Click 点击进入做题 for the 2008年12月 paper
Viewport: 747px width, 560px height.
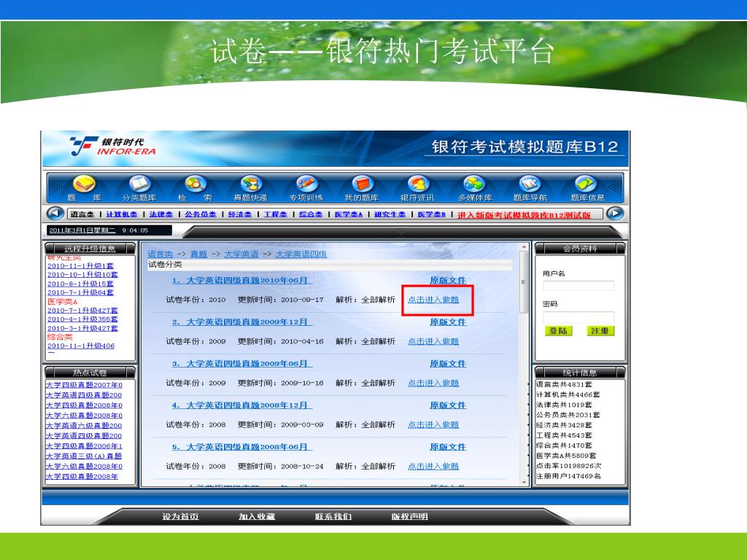tap(433, 425)
